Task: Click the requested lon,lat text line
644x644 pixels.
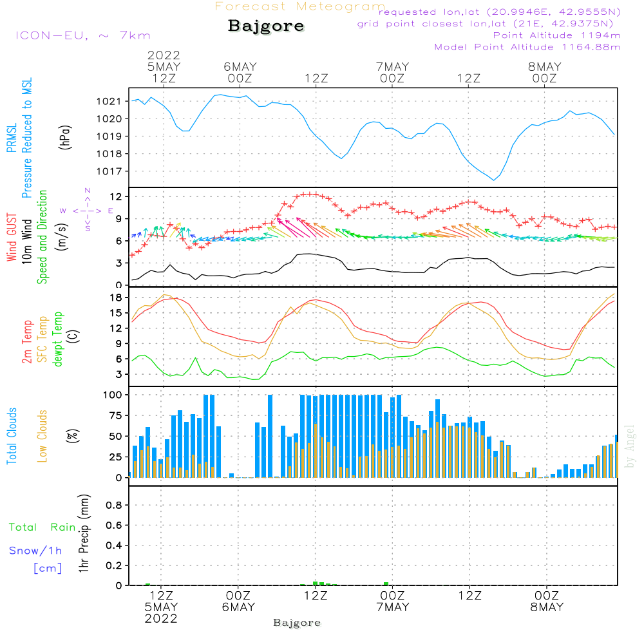Action: tap(500, 12)
